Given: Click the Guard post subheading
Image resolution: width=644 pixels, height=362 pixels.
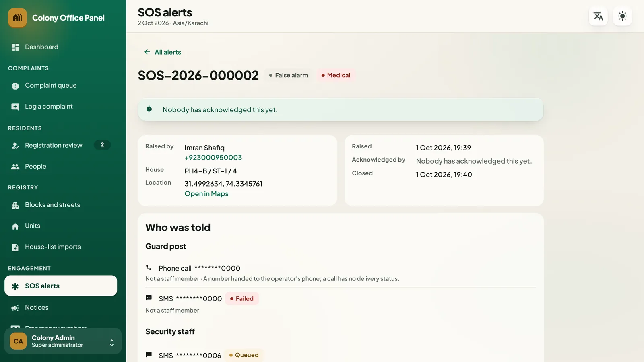Looking at the screenshot, I should click(x=166, y=246).
